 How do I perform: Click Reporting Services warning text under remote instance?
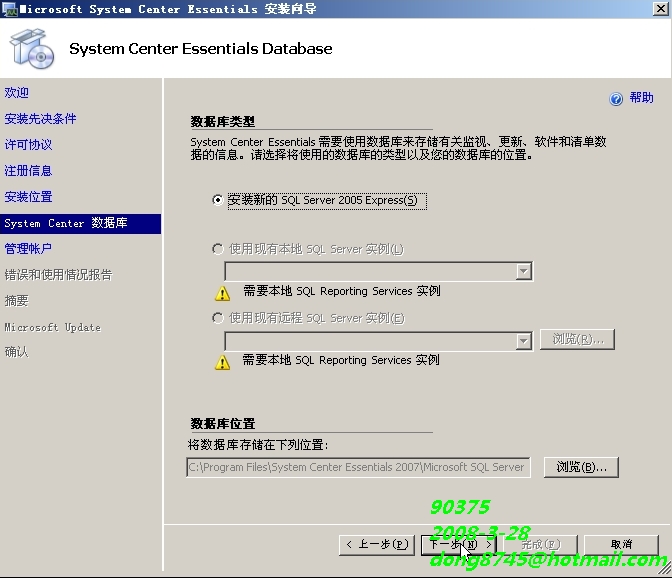tap(341, 360)
